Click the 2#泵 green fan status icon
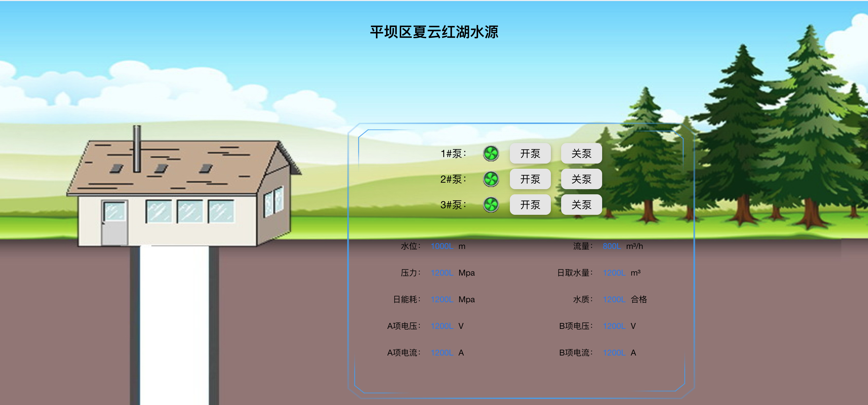 point(491,179)
